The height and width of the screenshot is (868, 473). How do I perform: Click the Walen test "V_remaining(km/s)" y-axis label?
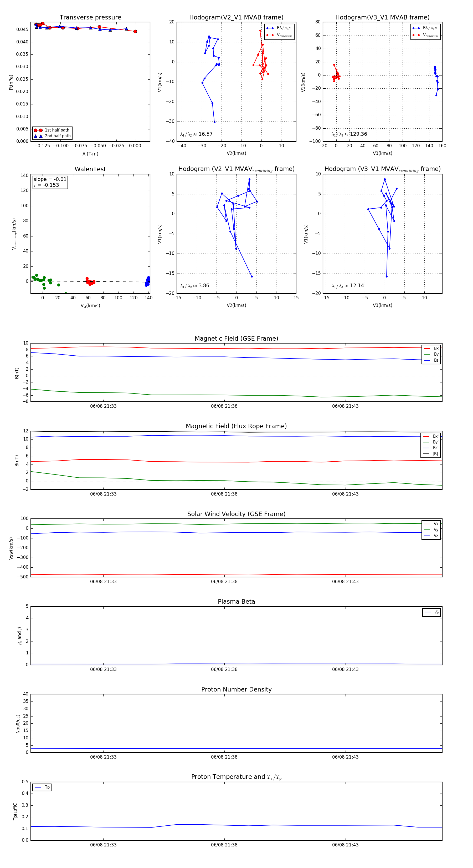pos(14,234)
